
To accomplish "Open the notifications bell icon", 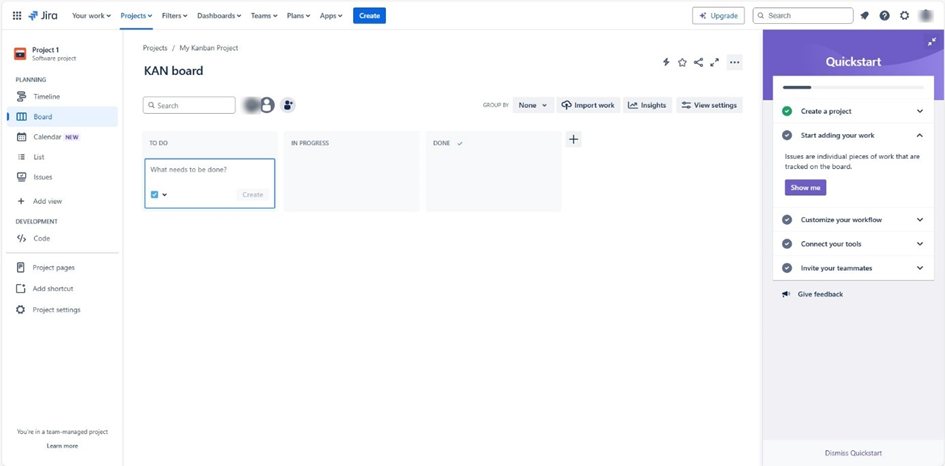I will tap(864, 16).
